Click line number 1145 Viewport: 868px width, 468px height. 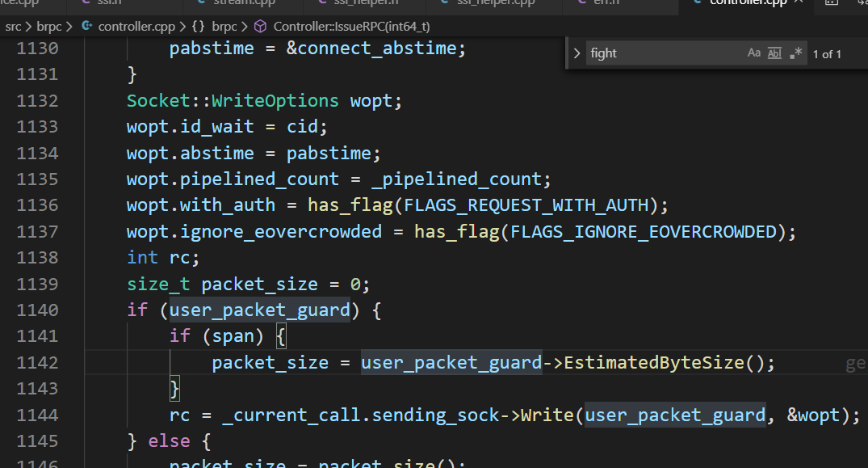coord(37,441)
